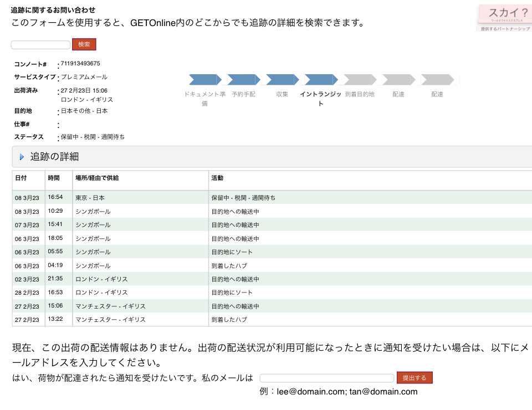This screenshot has height=410, width=532.
Task: Click the 活動 column header
Action: [x=217, y=178]
